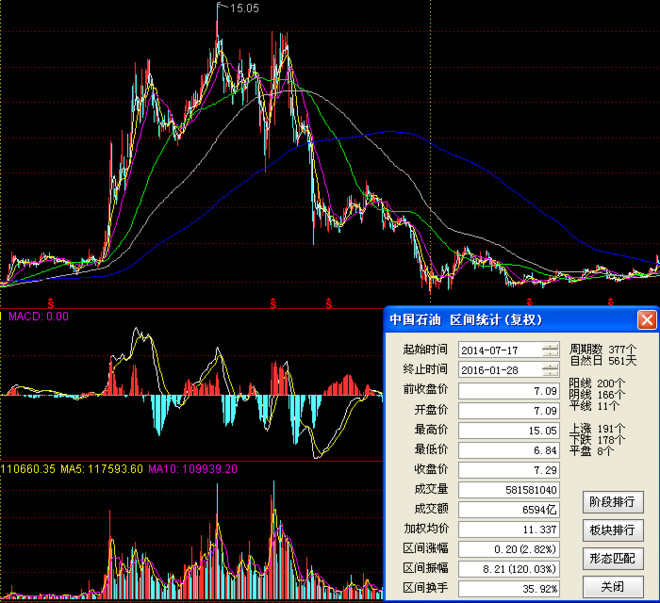Image resolution: width=660 pixels, height=603 pixels.
Task: Click the 加权均价 field 11.337
Action: (509, 529)
